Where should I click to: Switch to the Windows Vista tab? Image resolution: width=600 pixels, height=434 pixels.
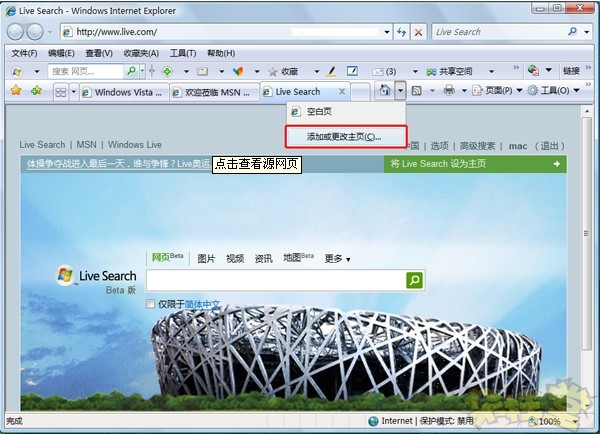point(124,92)
